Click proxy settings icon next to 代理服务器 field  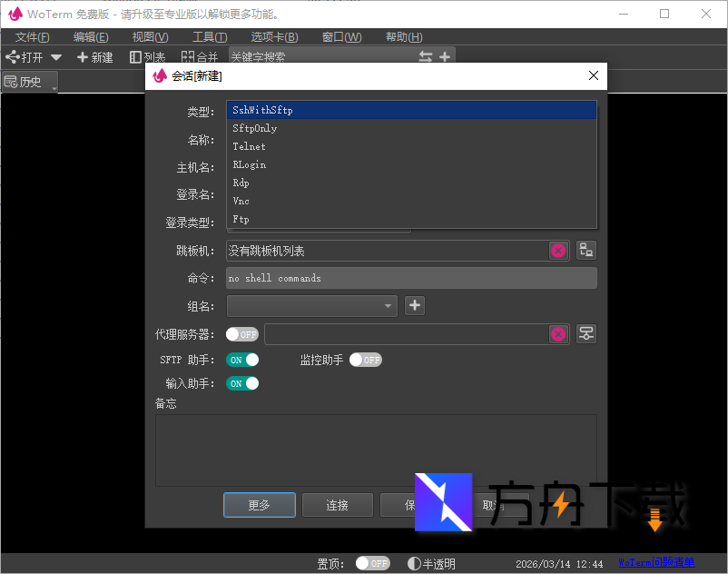pyautogui.click(x=585, y=333)
